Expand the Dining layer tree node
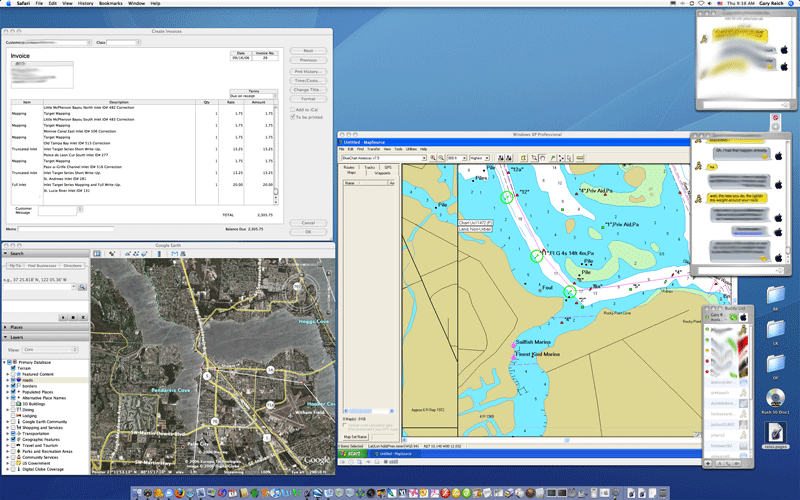 (8, 410)
